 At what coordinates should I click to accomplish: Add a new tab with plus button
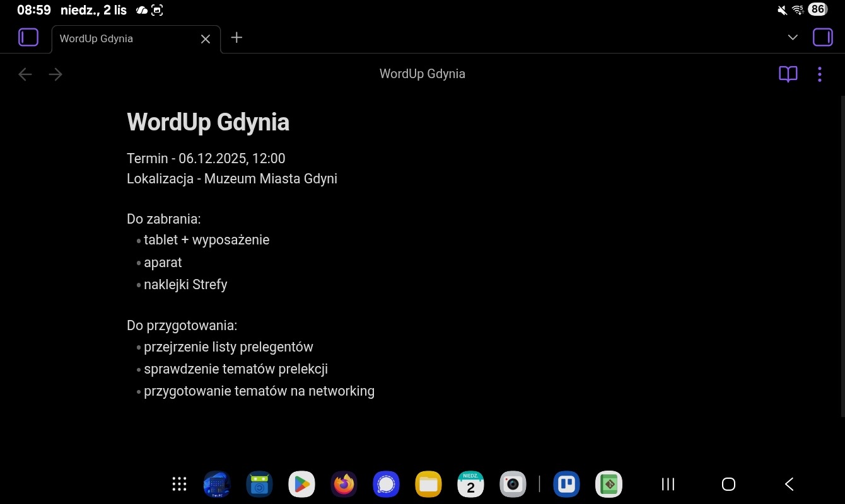[x=236, y=38]
